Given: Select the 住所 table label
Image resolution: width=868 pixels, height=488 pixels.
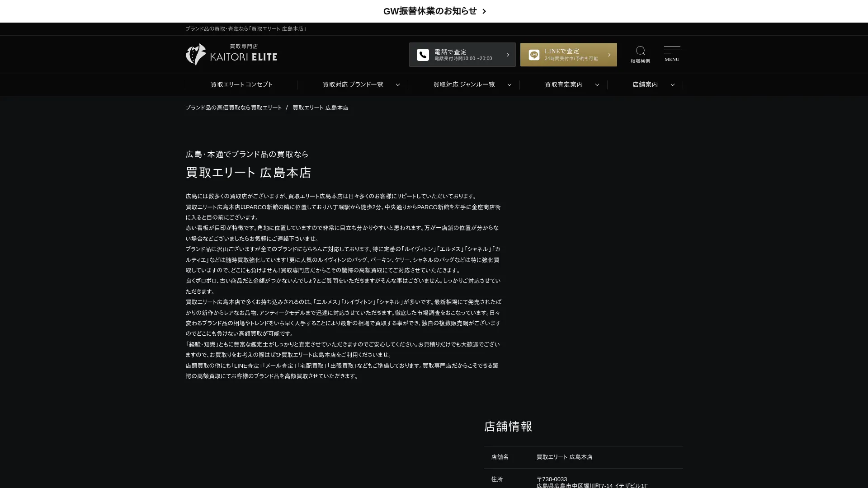Looking at the screenshot, I should pos(497,479).
